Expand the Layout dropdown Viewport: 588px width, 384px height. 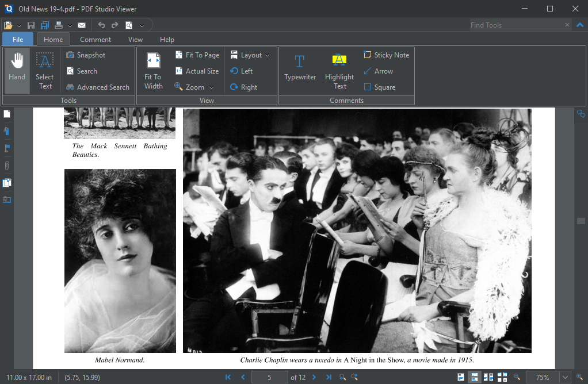250,55
